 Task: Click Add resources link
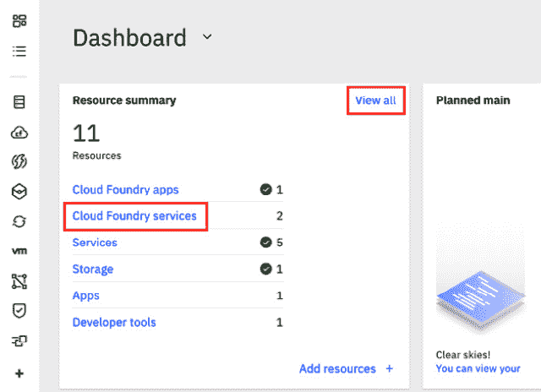tap(337, 369)
